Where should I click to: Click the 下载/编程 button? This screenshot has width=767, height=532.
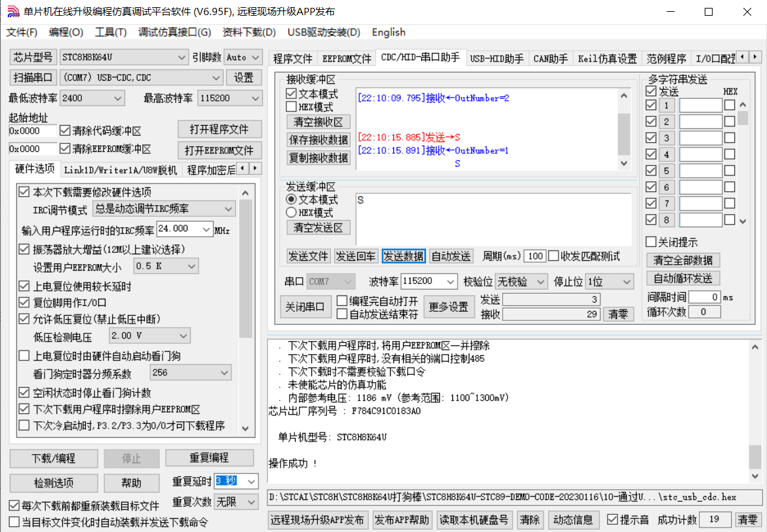coord(54,458)
